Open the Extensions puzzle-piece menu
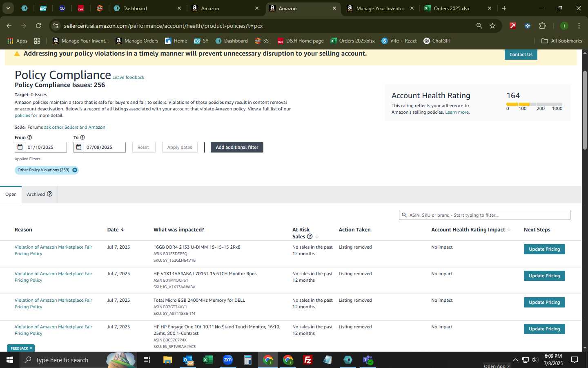The width and height of the screenshot is (588, 368). coord(542,26)
